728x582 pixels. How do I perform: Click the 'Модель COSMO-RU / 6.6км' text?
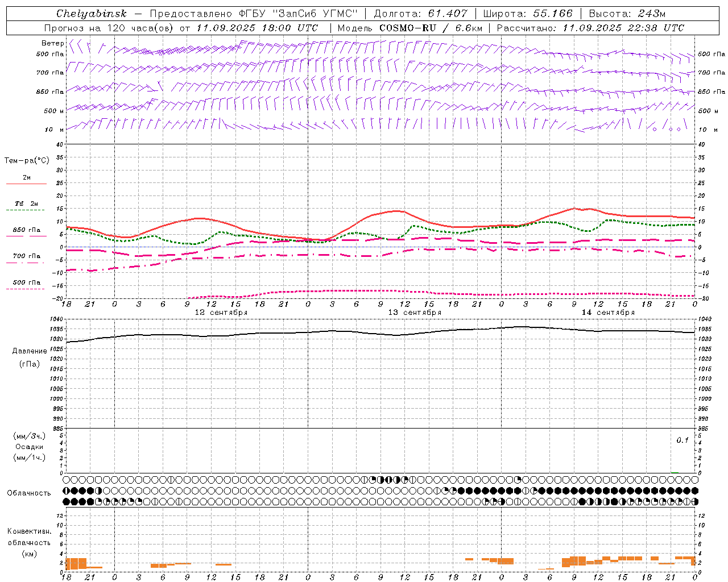point(410,28)
